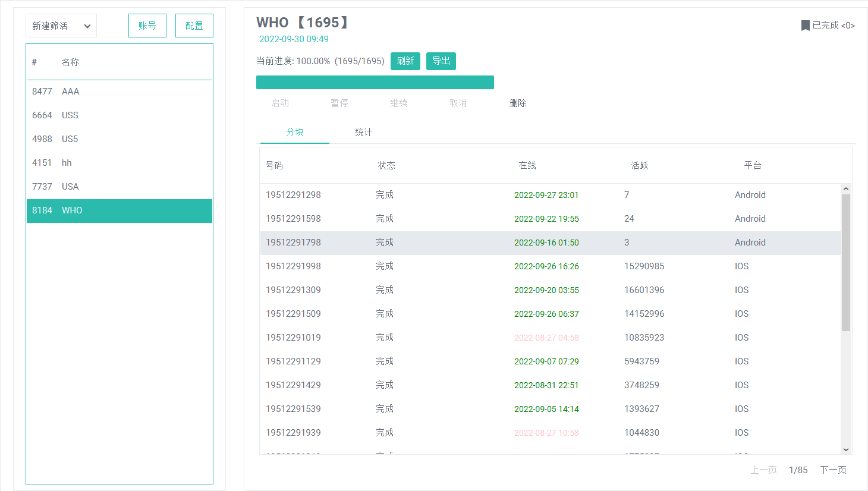Click online time 2022-09-27 23:01
Screen dimensions: 868x491
(x=546, y=195)
